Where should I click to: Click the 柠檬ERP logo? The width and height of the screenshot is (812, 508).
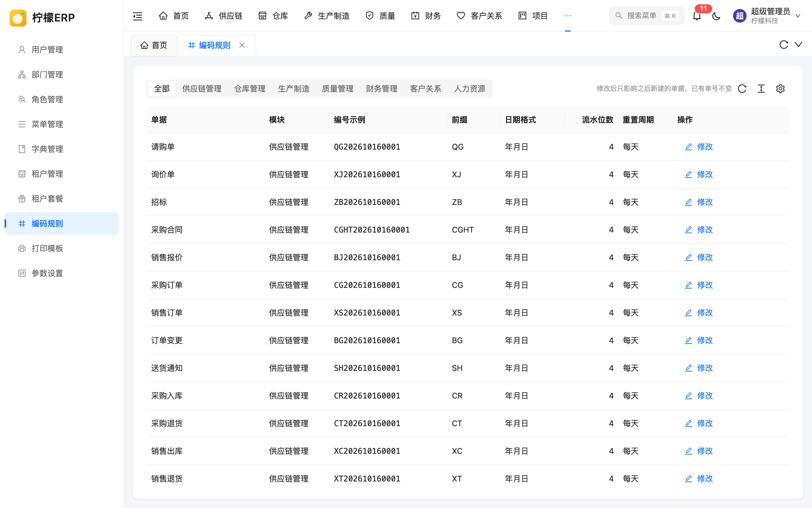pos(42,17)
